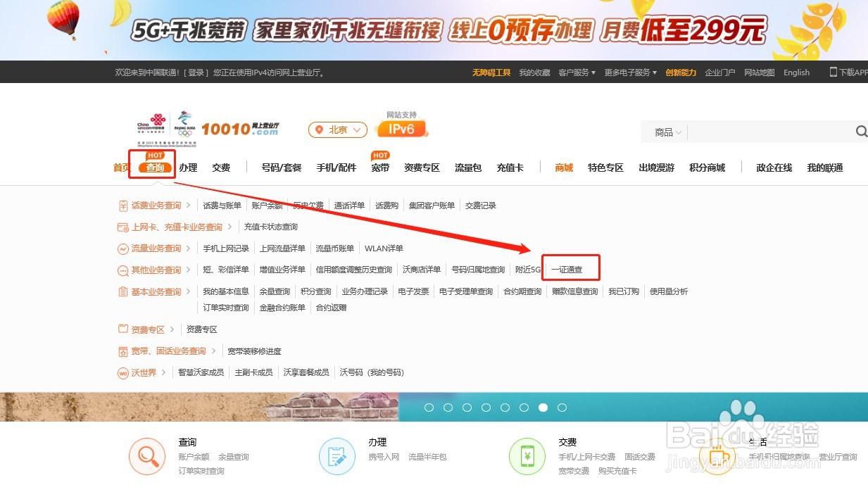The width and height of the screenshot is (868, 492).
Task: Click the search input field
Action: (x=770, y=132)
